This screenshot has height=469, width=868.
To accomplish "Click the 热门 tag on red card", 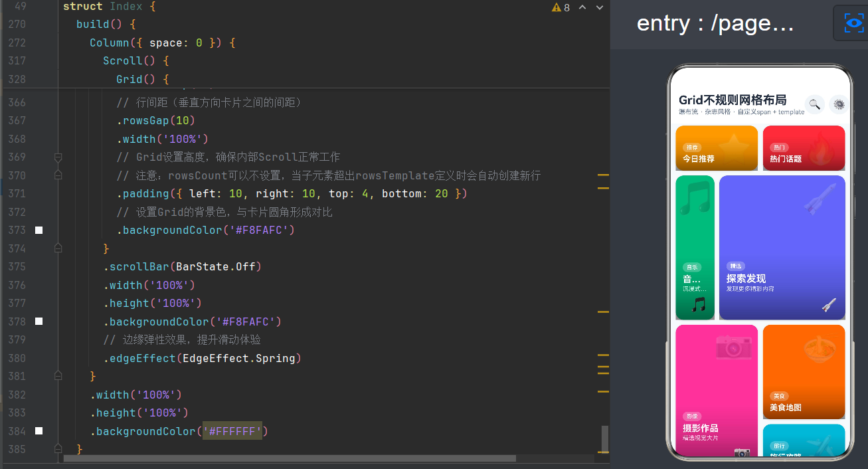I will coord(779,147).
